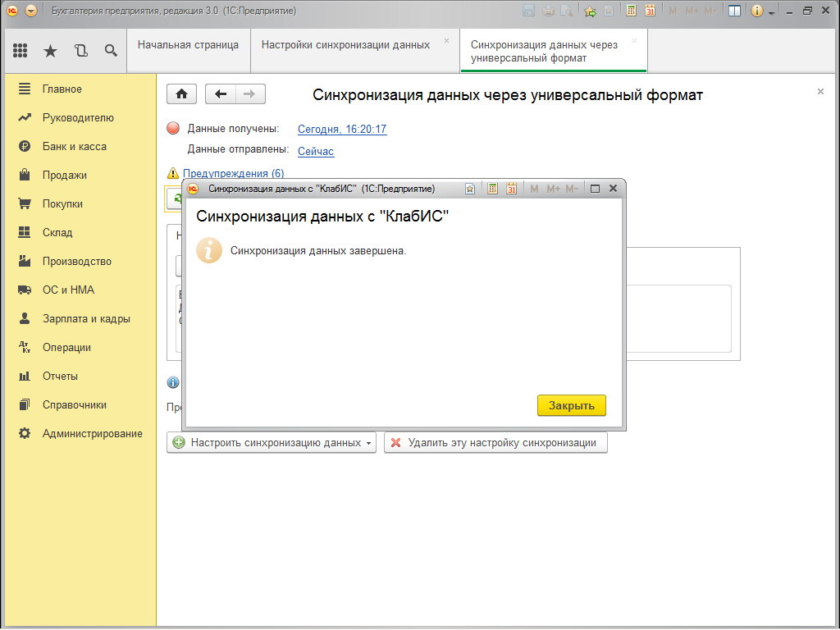Open ОС и НМА section
The height and width of the screenshot is (630, 840).
(x=80, y=290)
